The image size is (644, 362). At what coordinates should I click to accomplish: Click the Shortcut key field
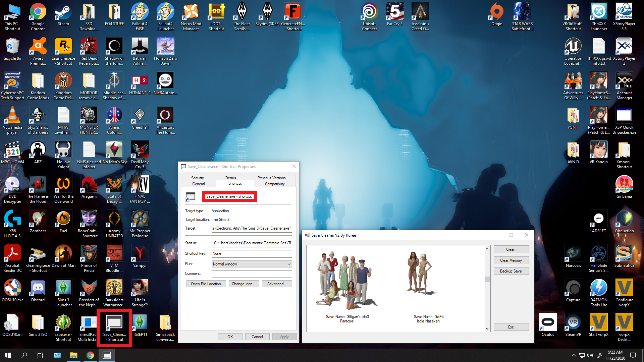point(252,254)
